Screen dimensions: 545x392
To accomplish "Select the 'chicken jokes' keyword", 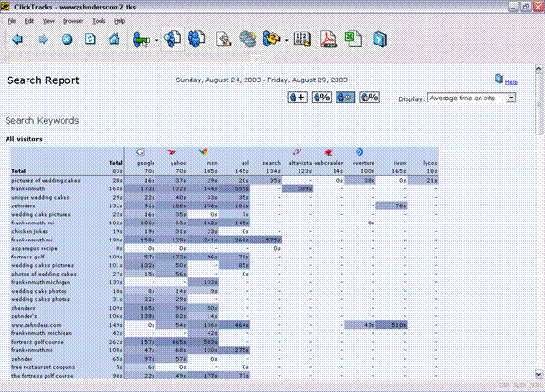I will [x=30, y=231].
